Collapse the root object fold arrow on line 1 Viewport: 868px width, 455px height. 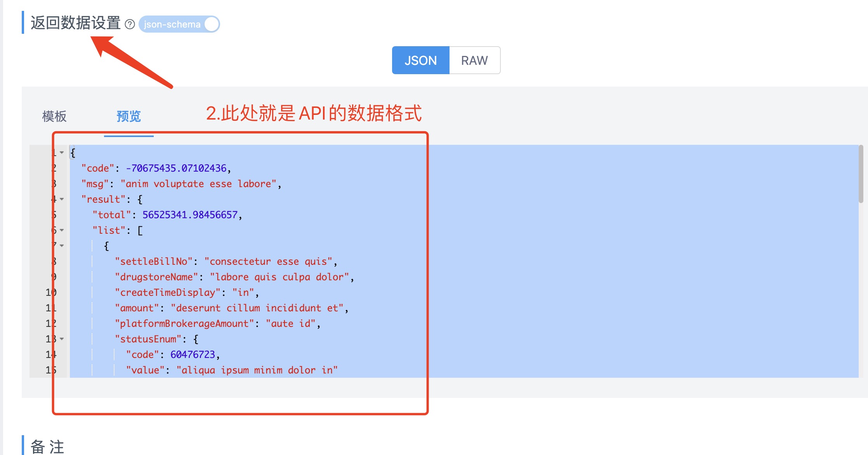(x=62, y=153)
